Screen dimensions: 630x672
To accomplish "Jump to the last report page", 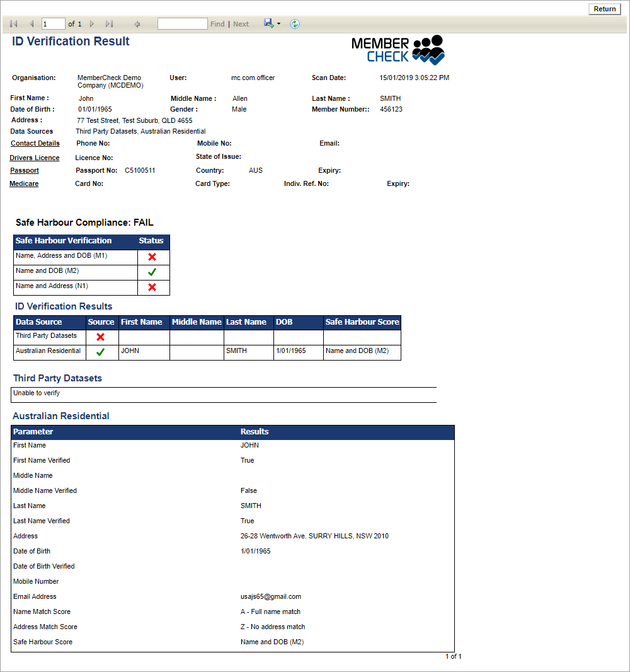I will 109,24.
